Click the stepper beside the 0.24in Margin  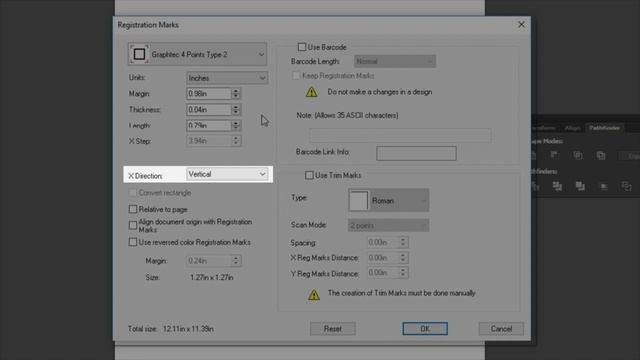(x=236, y=260)
